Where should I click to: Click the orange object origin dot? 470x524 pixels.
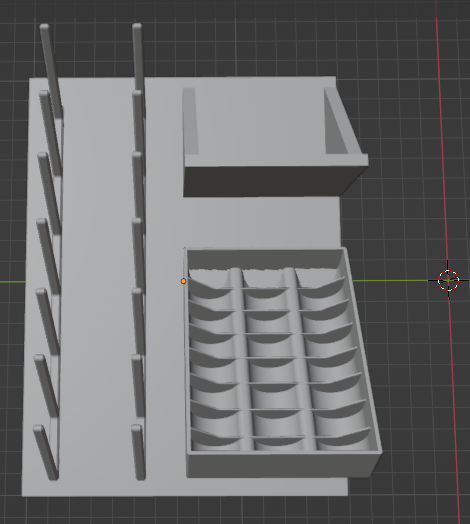point(183,281)
